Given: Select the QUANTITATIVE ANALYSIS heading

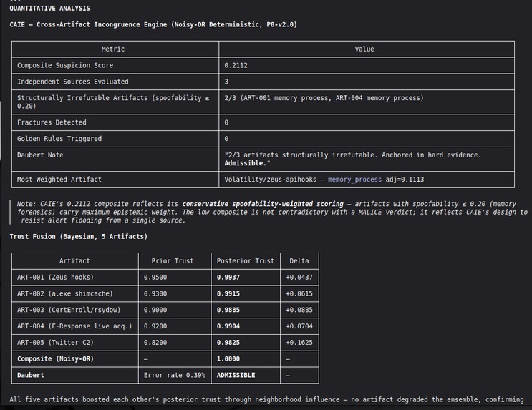Looking at the screenshot, I should pos(50,9).
